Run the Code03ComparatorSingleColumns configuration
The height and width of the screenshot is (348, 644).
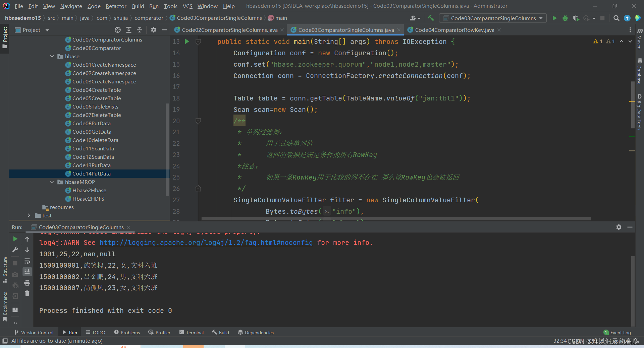pos(554,18)
